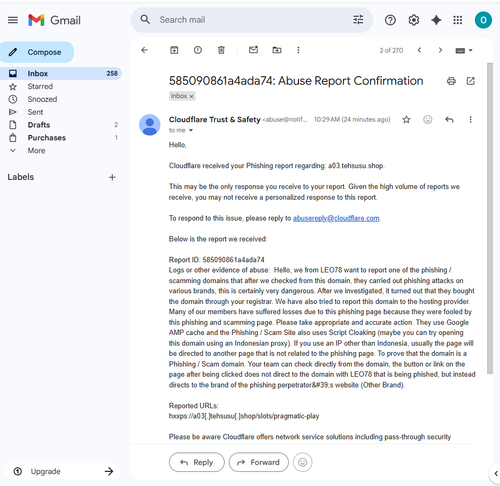Delete this email with trash icon
500x486 pixels.
(x=221, y=50)
